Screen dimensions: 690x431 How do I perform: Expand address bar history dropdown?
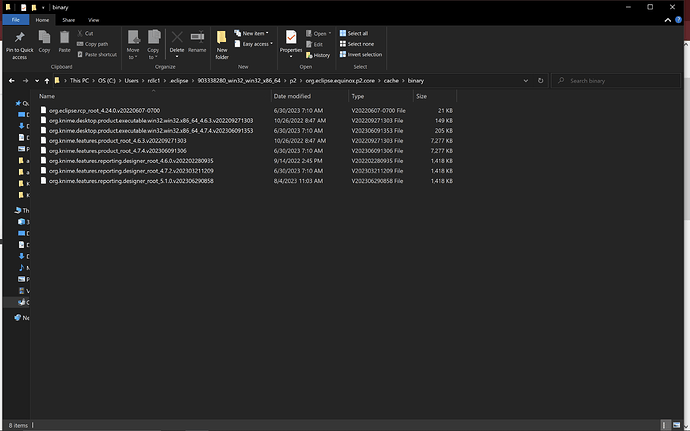coord(525,81)
